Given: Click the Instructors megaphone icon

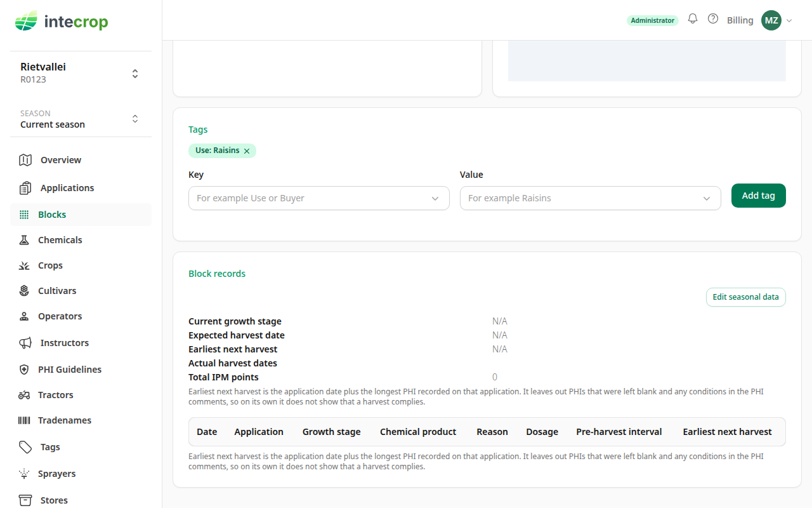Looking at the screenshot, I should (x=25, y=343).
